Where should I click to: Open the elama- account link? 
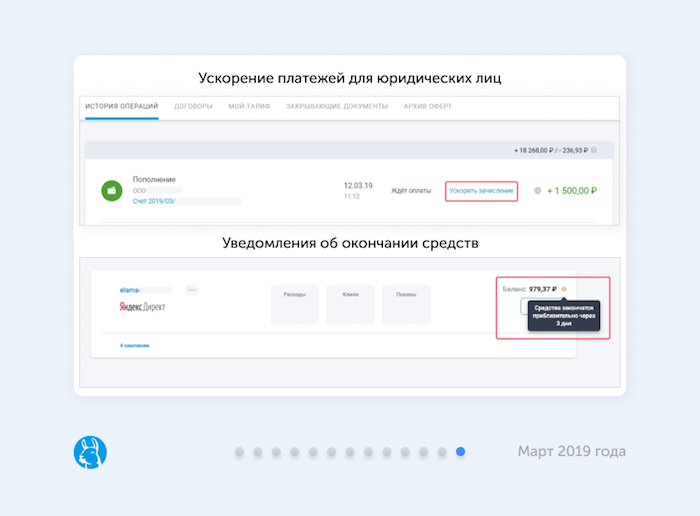click(130, 290)
